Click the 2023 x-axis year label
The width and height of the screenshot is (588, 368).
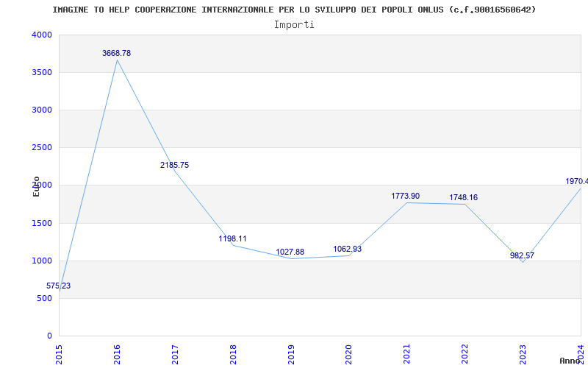[523, 355]
